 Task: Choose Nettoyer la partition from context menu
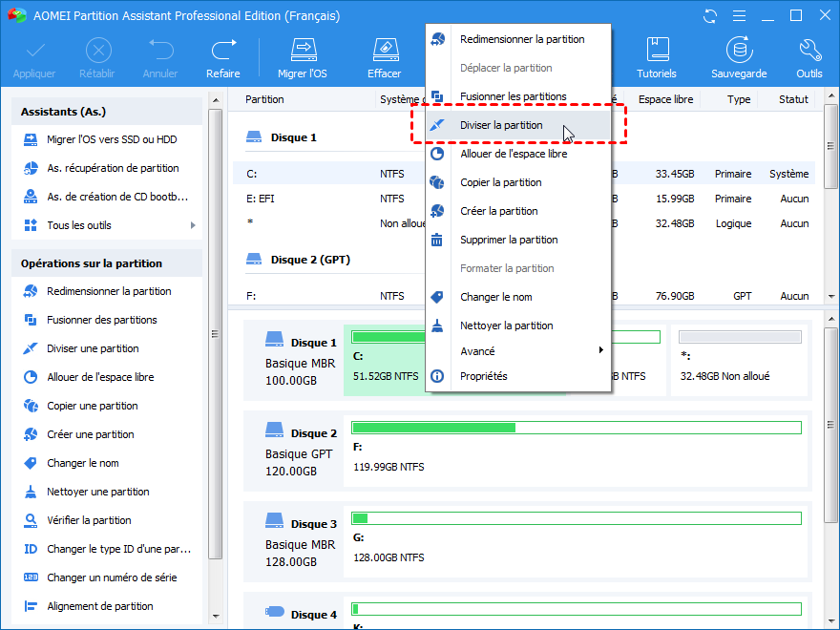click(x=518, y=325)
